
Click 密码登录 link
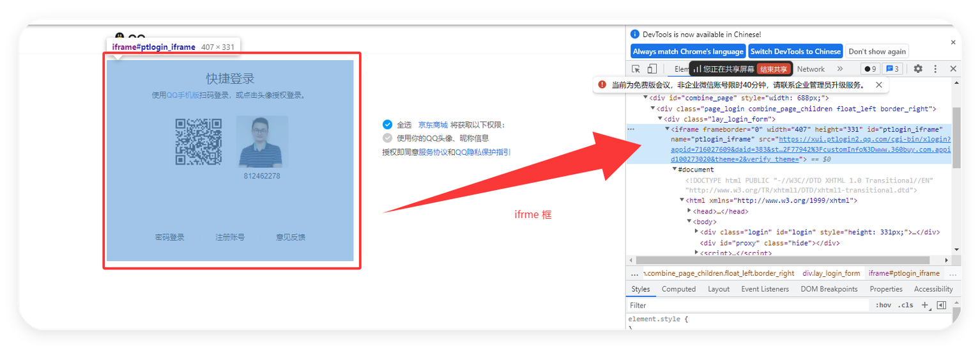click(169, 237)
